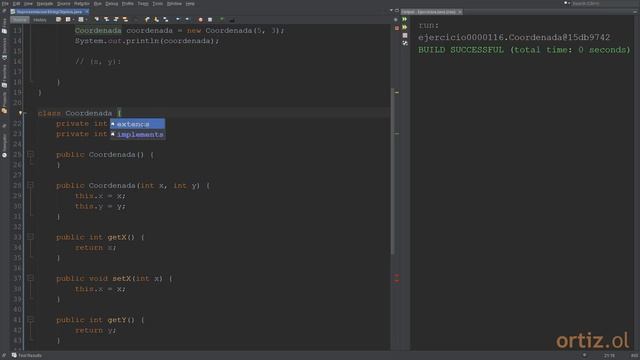Maximize the editor window button

click(397, 10)
